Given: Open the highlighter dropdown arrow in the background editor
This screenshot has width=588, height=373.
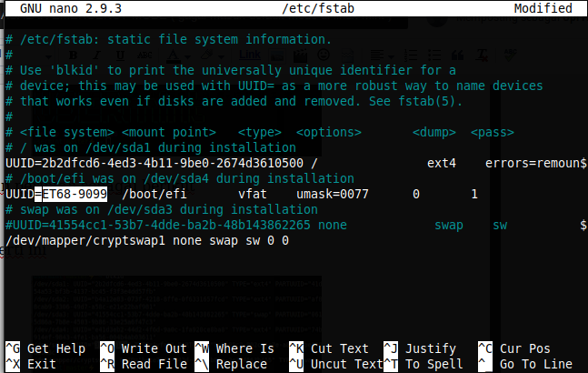Looking at the screenshot, I should 221,57.
